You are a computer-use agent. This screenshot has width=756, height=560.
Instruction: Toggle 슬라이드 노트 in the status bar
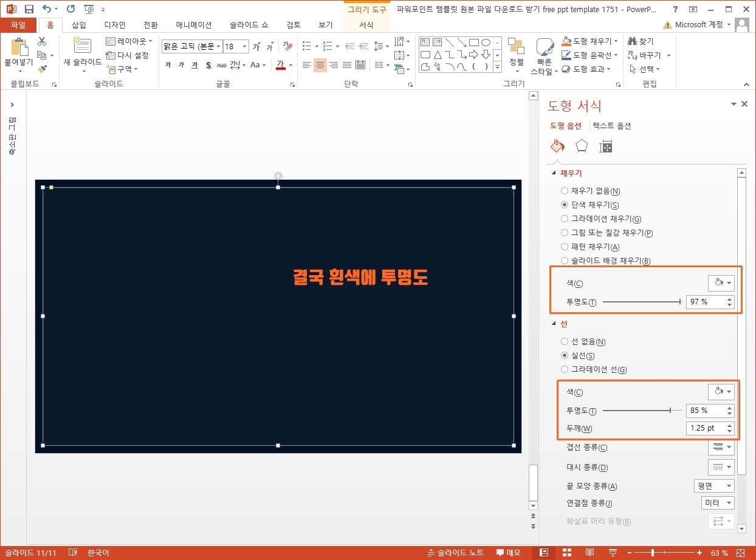455,553
